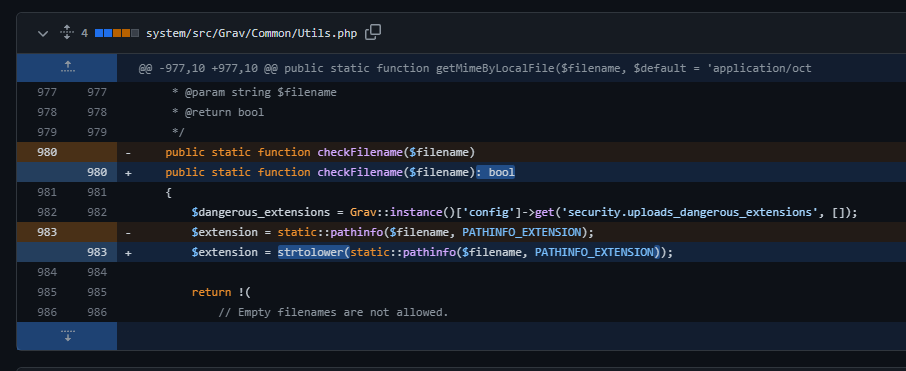Expand all lines icon beside change count

click(x=67, y=33)
